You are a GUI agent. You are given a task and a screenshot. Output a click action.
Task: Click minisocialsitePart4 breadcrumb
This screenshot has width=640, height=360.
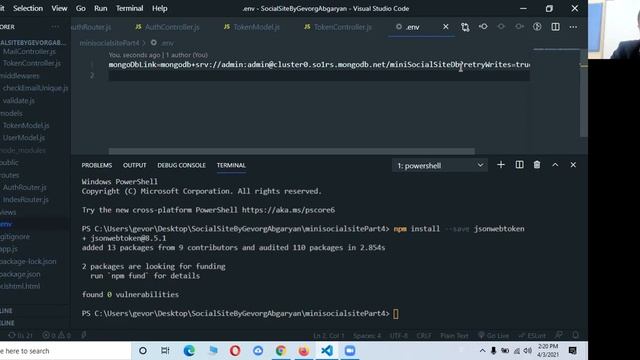pyautogui.click(x=109, y=43)
